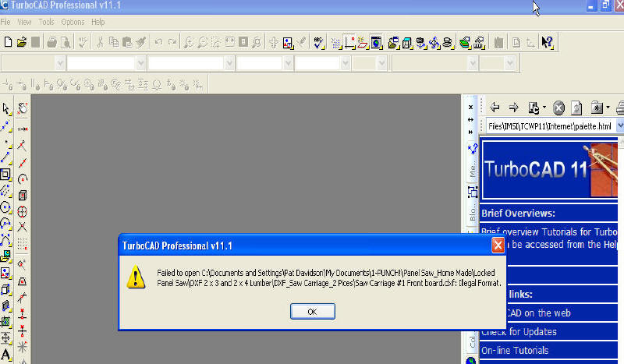Image resolution: width=624 pixels, height=364 pixels.
Task: Click the palette Forward arrow
Action: (514, 108)
